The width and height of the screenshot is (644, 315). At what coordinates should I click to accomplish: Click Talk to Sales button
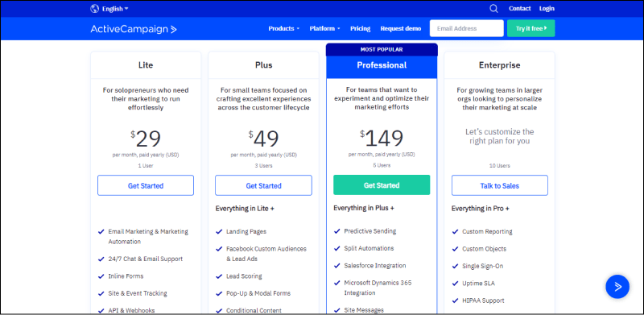point(500,185)
